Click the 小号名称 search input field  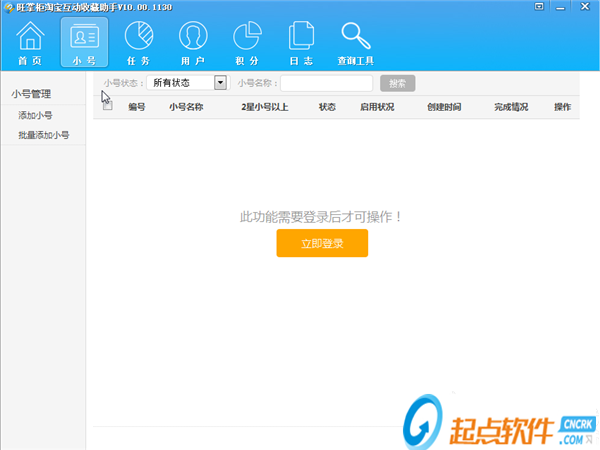tap(326, 83)
